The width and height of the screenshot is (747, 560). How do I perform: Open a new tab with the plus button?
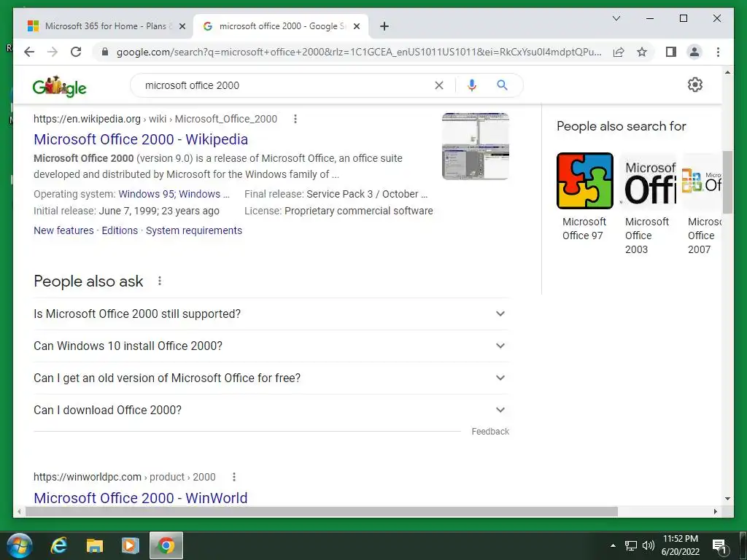tap(384, 26)
